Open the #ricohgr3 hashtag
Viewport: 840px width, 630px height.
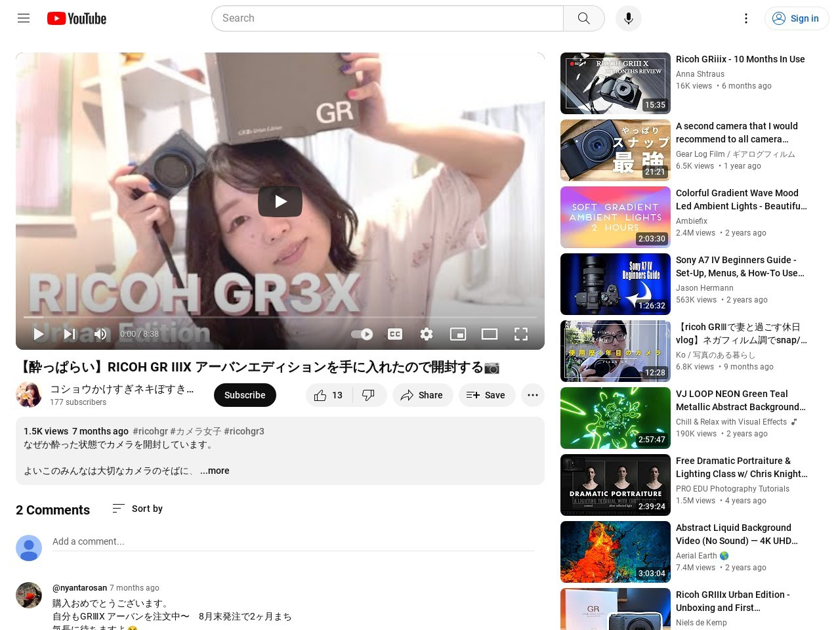pyautogui.click(x=244, y=431)
